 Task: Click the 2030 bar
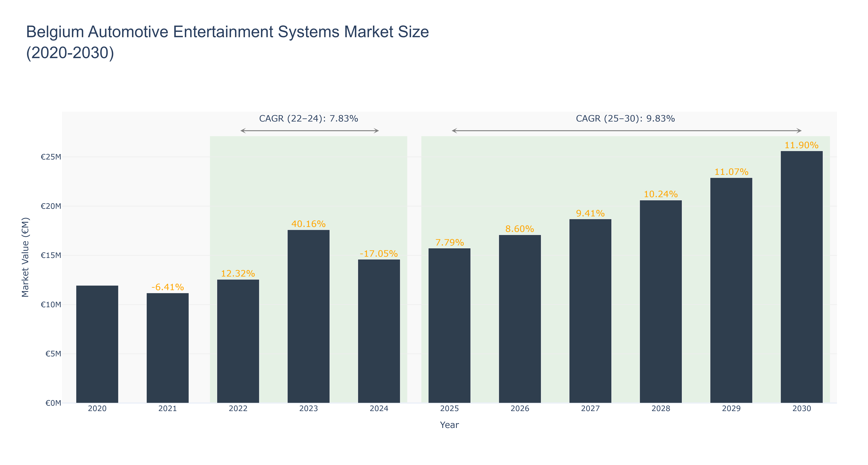pos(801,277)
